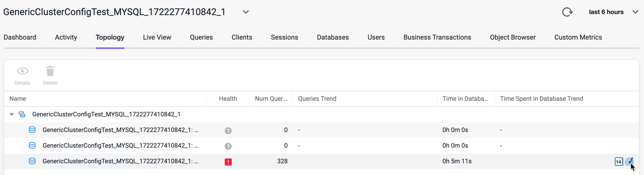Screen dimensions: 644x175
Task: Open the Databases tab
Action: point(333,37)
